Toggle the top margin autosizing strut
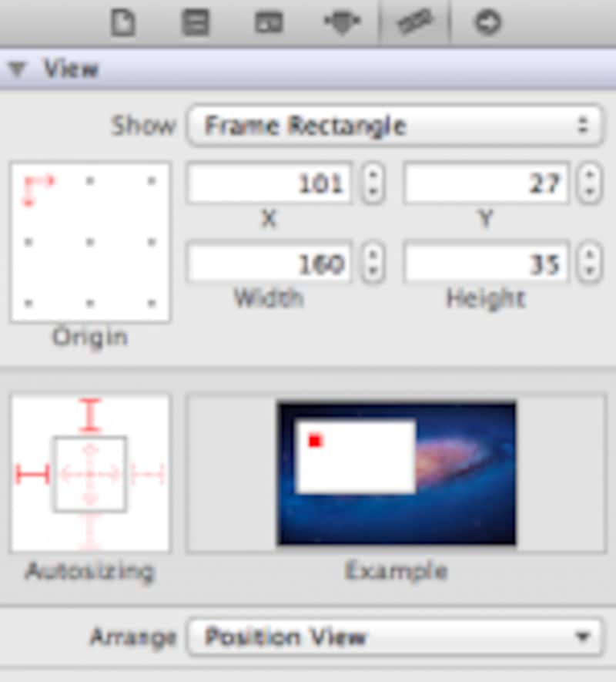This screenshot has height=682, width=616. click(x=90, y=415)
